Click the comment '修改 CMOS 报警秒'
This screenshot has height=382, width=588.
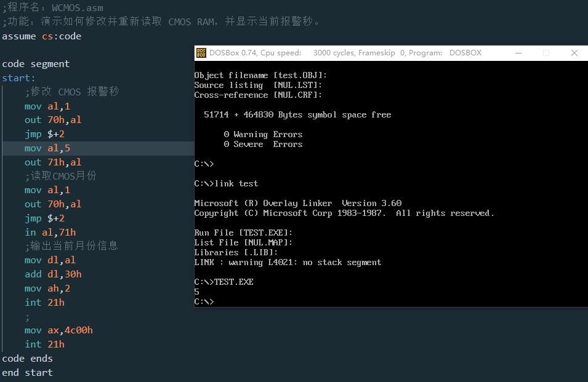click(72, 92)
